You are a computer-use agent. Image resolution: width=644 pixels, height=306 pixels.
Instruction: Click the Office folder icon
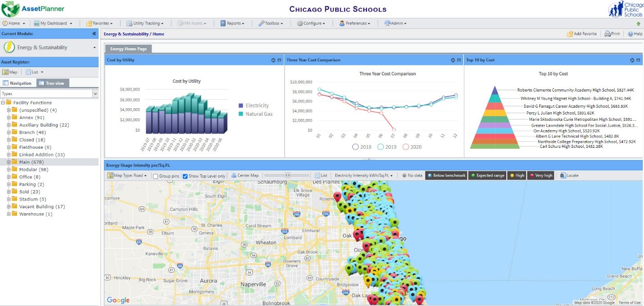coord(14,177)
